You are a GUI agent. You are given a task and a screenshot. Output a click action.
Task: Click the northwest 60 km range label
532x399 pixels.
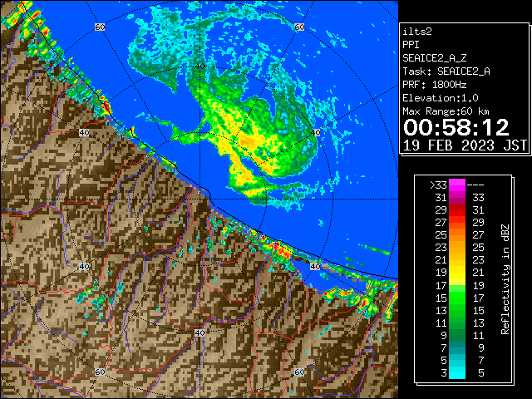pyautogui.click(x=100, y=27)
